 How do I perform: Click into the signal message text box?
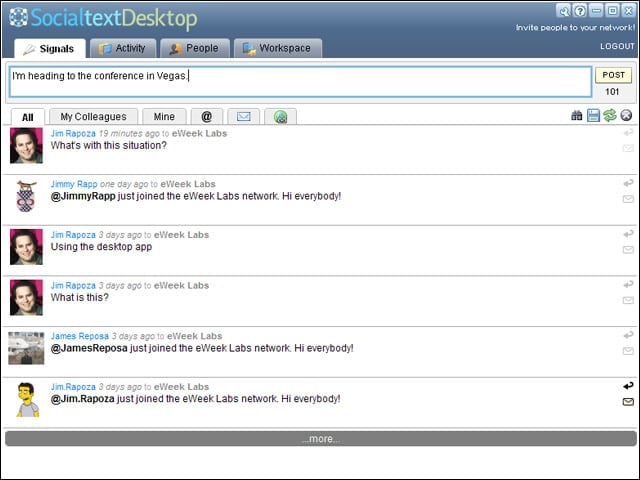tap(300, 82)
